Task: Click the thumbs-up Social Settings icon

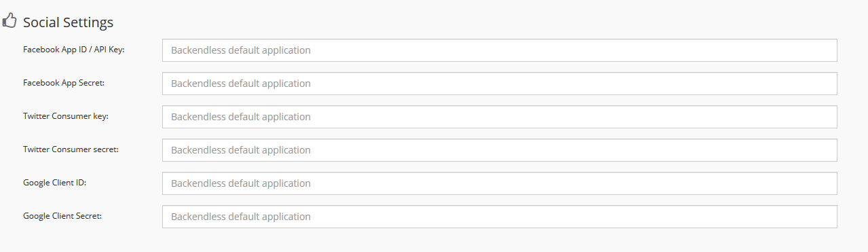Action: pyautogui.click(x=9, y=21)
